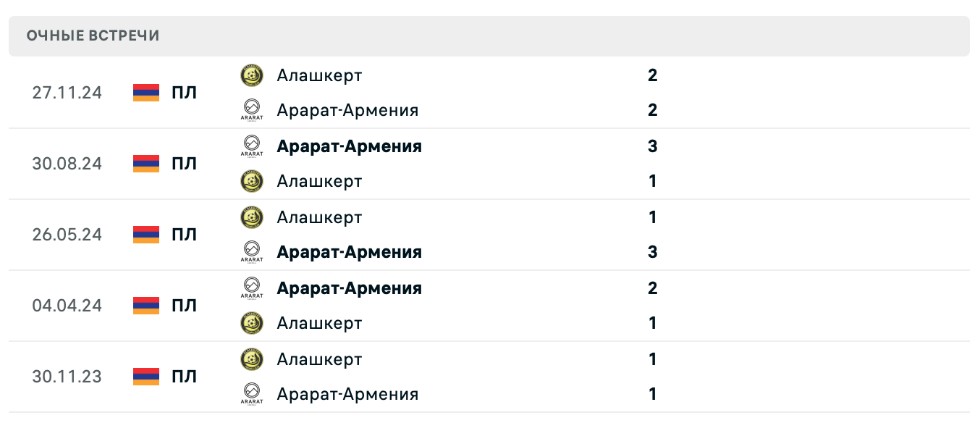Click the Алашкерт club crest in the top row
This screenshot has height=423, width=980.
(251, 75)
